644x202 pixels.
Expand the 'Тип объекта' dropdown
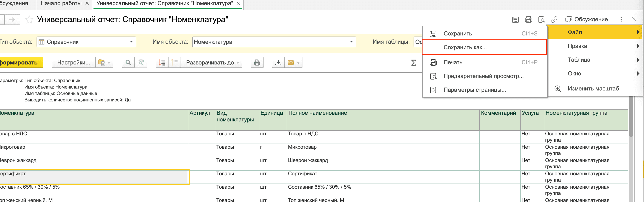pyautogui.click(x=131, y=42)
